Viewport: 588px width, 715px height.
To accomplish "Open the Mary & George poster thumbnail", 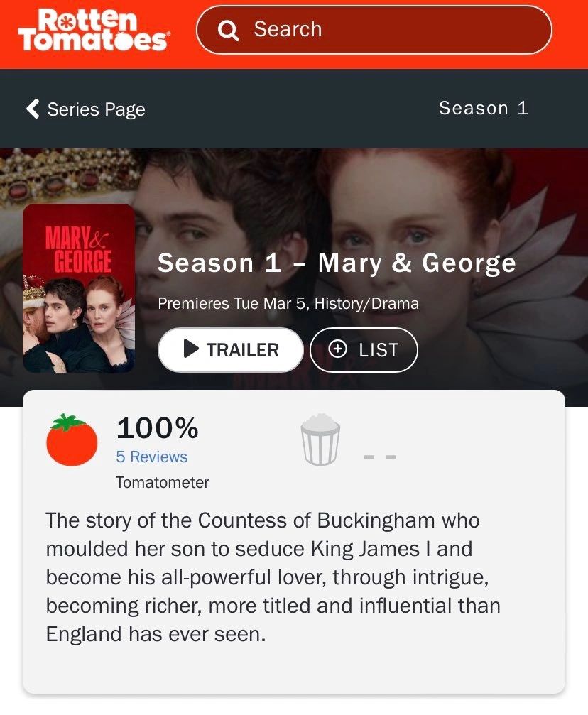I will (x=79, y=288).
